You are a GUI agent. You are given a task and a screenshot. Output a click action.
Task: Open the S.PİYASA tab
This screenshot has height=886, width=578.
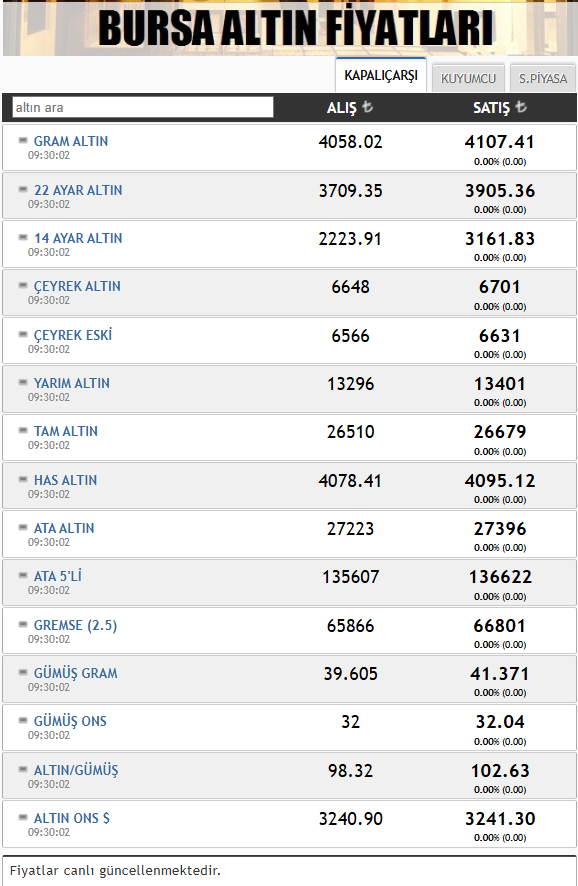point(542,79)
